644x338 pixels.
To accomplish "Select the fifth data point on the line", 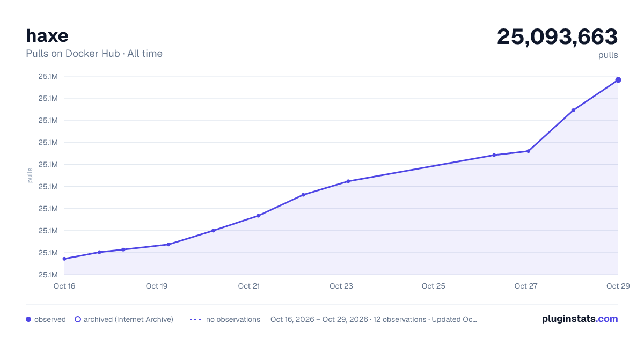I will click(213, 231).
